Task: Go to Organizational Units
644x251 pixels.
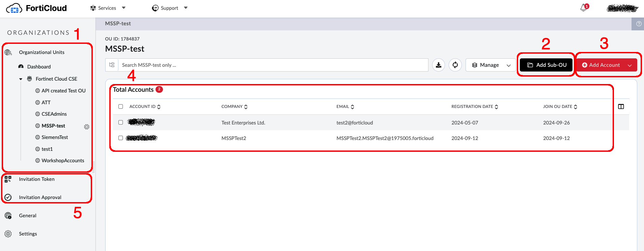Action: tap(41, 52)
